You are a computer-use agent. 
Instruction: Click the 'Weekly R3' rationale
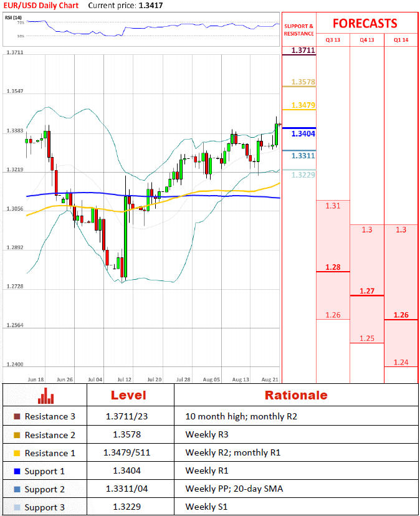click(x=207, y=435)
